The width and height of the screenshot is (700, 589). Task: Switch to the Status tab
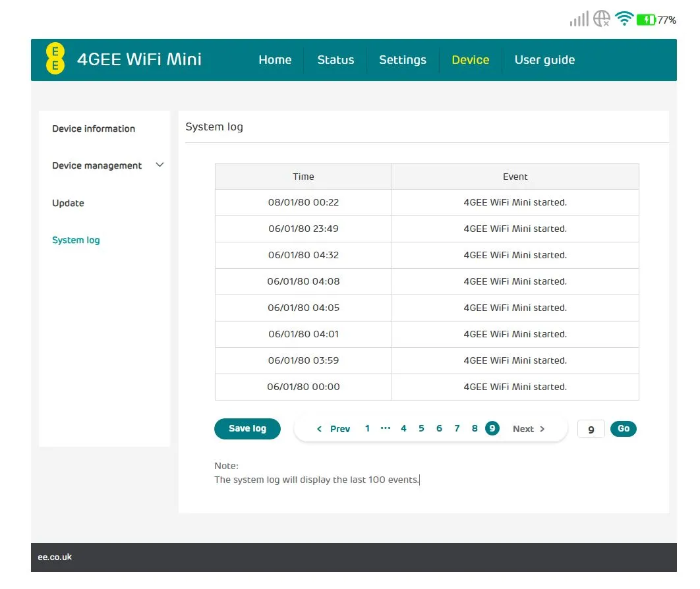(x=336, y=59)
